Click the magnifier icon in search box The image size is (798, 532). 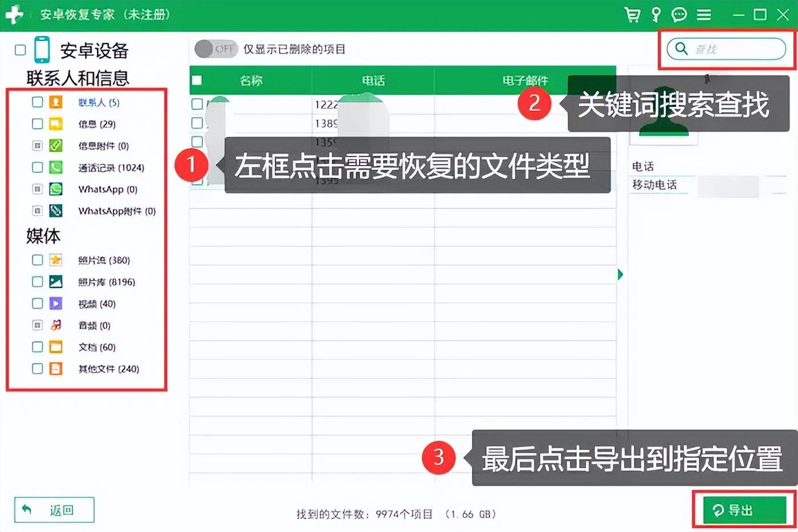point(681,49)
